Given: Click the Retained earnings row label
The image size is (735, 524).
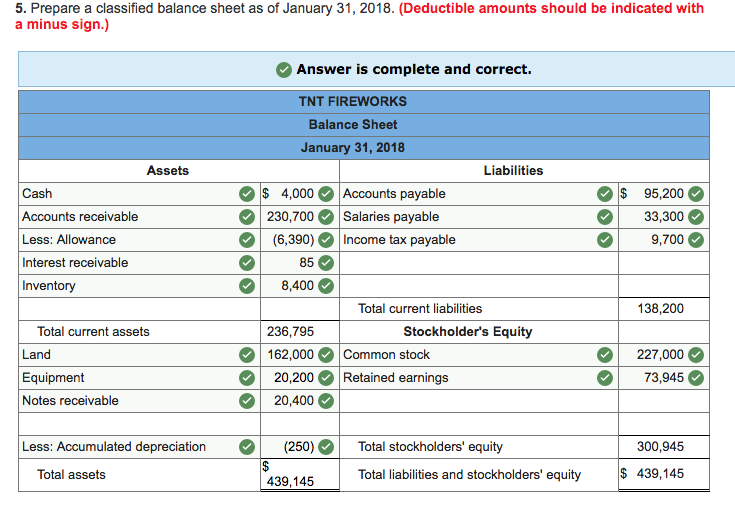Looking at the screenshot, I should tap(396, 378).
